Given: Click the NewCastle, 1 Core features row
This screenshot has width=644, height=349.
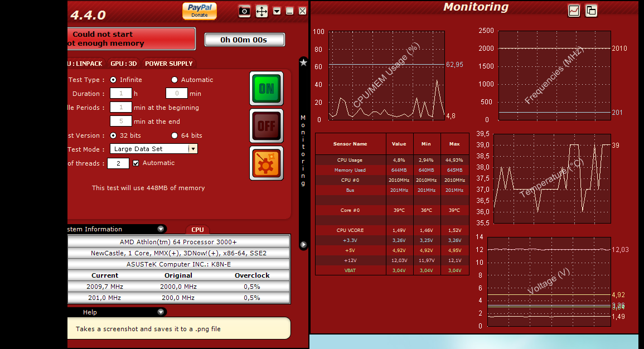Looking at the screenshot, I should pyautogui.click(x=178, y=253).
